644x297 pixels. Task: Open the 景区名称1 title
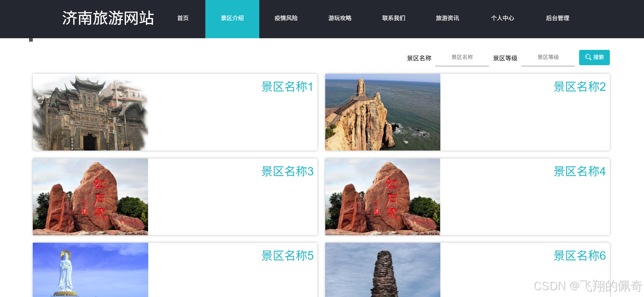(287, 87)
